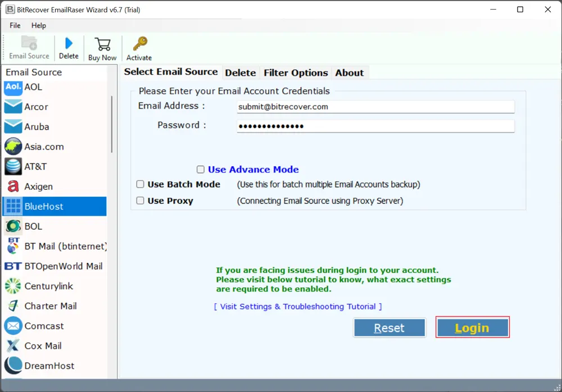The height and width of the screenshot is (392, 562).
Task: Go to the About tab
Action: pos(350,73)
